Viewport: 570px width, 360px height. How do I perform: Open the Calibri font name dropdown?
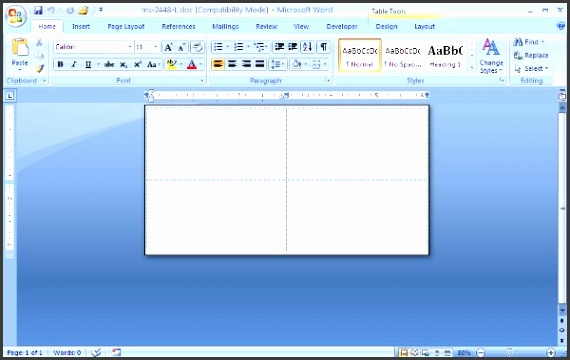(130, 47)
